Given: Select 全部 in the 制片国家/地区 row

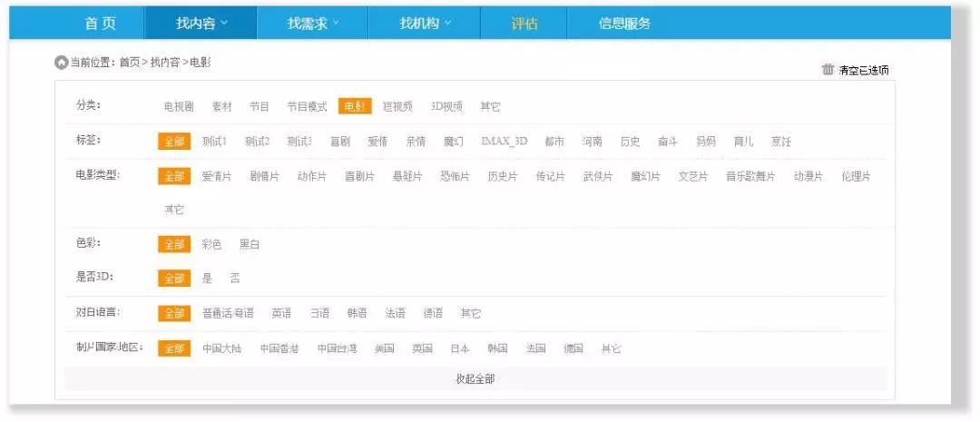Looking at the screenshot, I should 173,348.
